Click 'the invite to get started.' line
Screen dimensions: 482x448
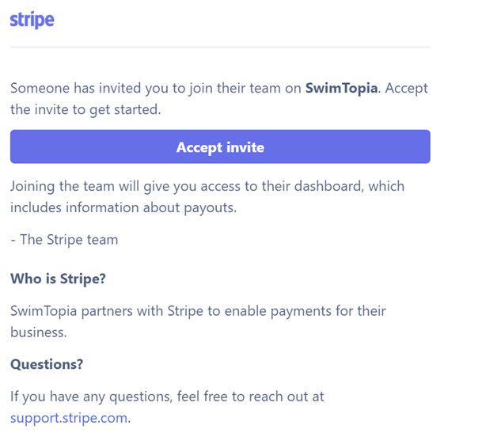85,109
